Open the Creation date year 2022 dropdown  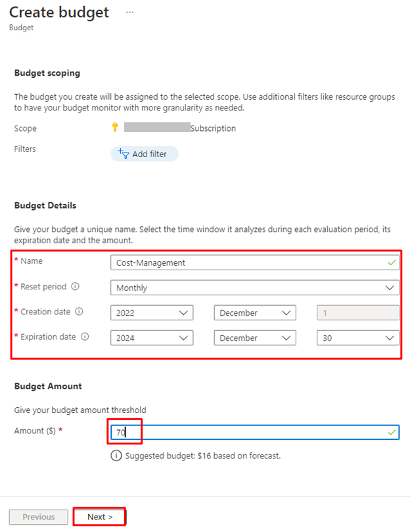152,312
